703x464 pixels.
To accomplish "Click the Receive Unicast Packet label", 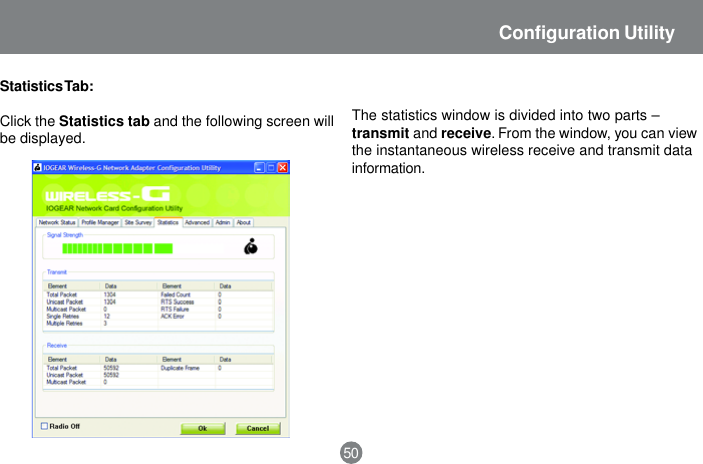I will (65, 375).
